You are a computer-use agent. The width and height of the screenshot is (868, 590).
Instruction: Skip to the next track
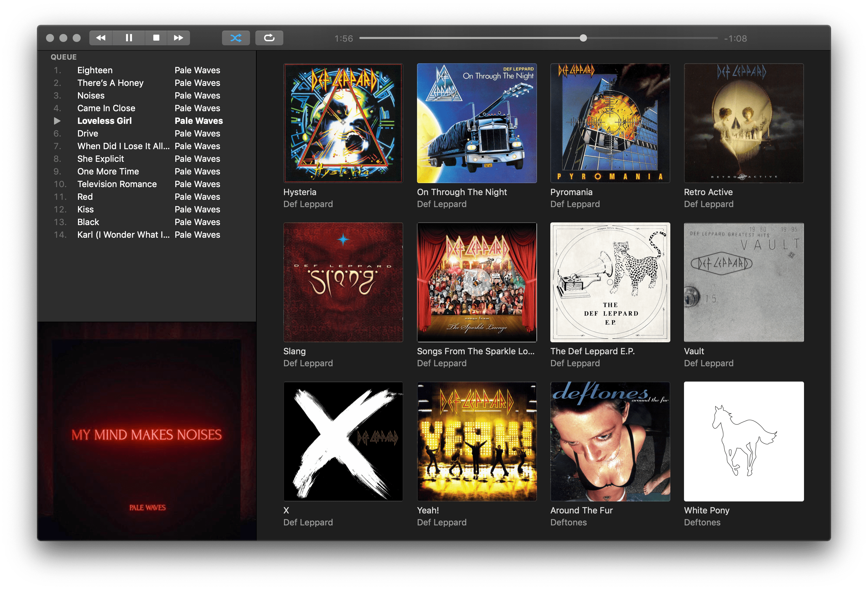(x=179, y=38)
